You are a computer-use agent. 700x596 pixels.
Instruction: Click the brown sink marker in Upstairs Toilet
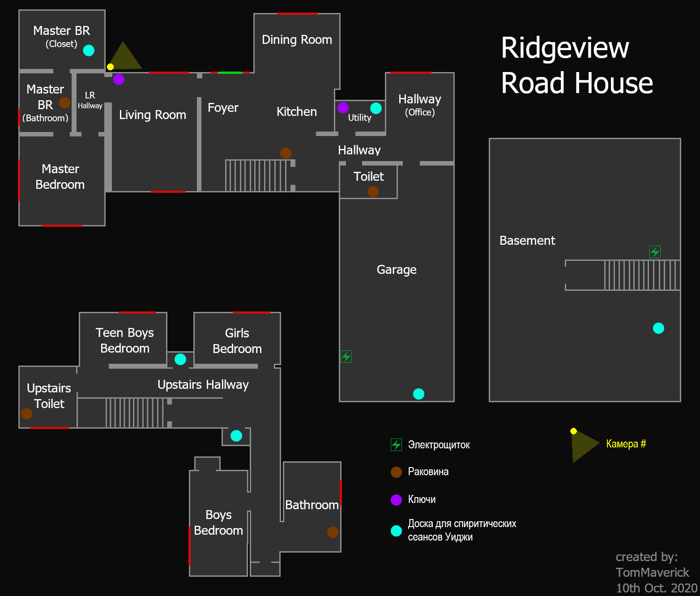[26, 413]
